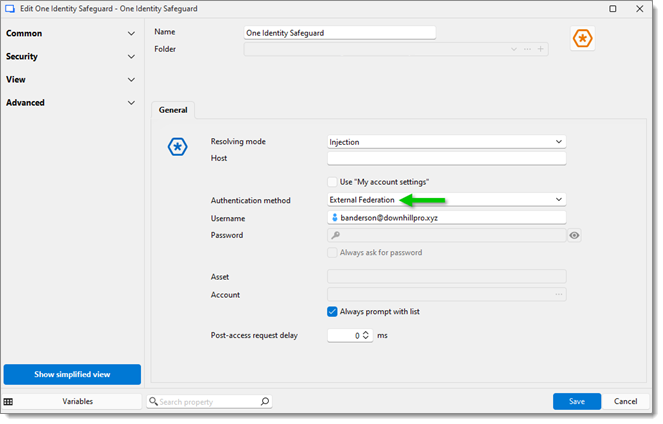Select the General tab

pyautogui.click(x=173, y=110)
